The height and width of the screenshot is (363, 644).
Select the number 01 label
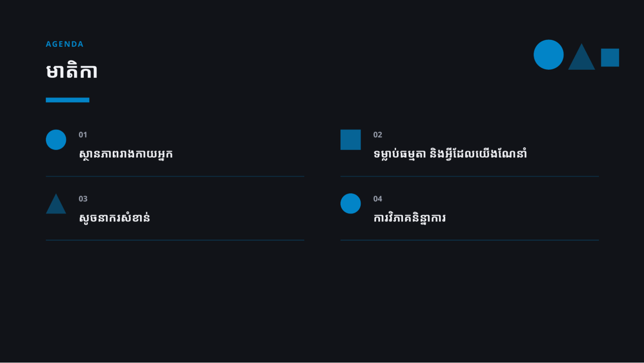coord(83,135)
